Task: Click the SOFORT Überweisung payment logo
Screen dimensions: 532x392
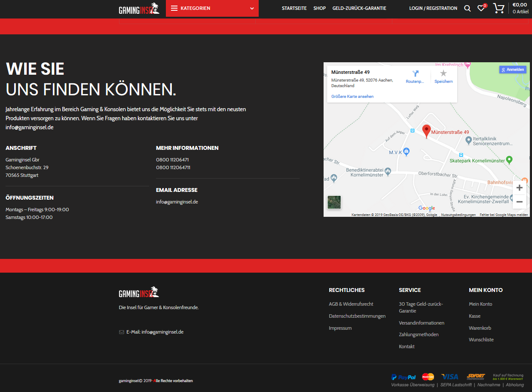Action: (x=476, y=377)
